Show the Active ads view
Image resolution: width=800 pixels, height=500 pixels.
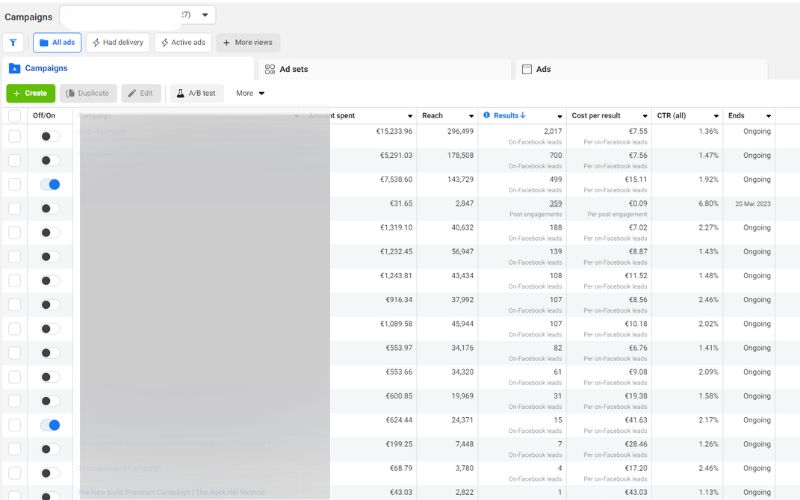(x=183, y=42)
